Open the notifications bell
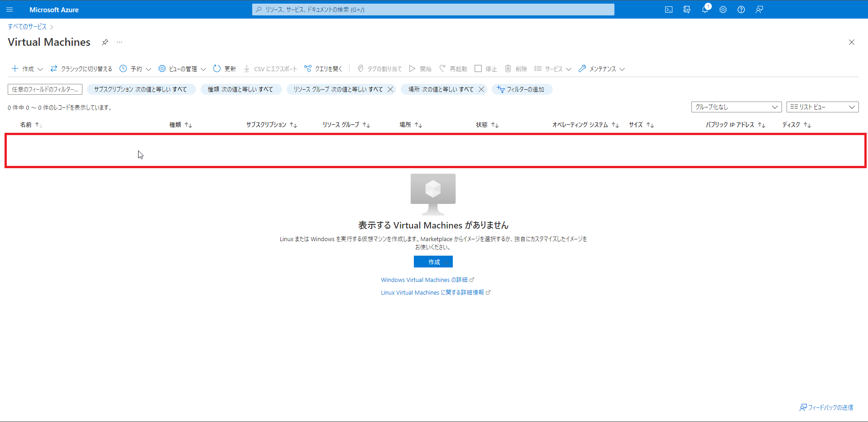Screen dimensions: 868x422 pyautogui.click(x=705, y=10)
